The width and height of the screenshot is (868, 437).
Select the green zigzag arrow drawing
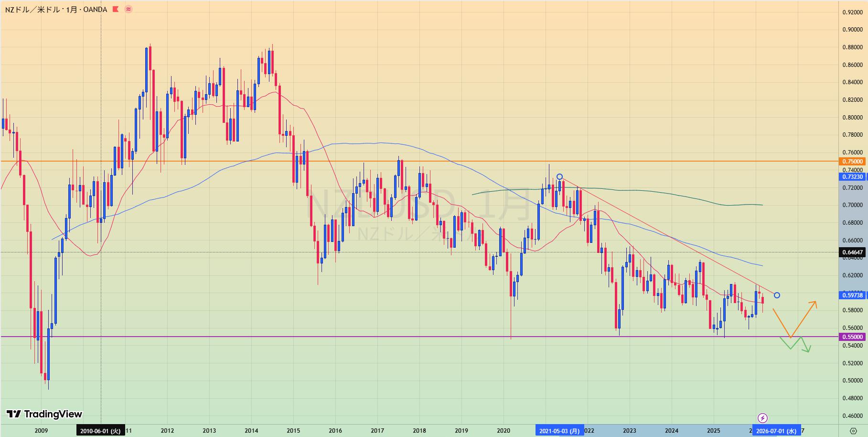point(796,343)
